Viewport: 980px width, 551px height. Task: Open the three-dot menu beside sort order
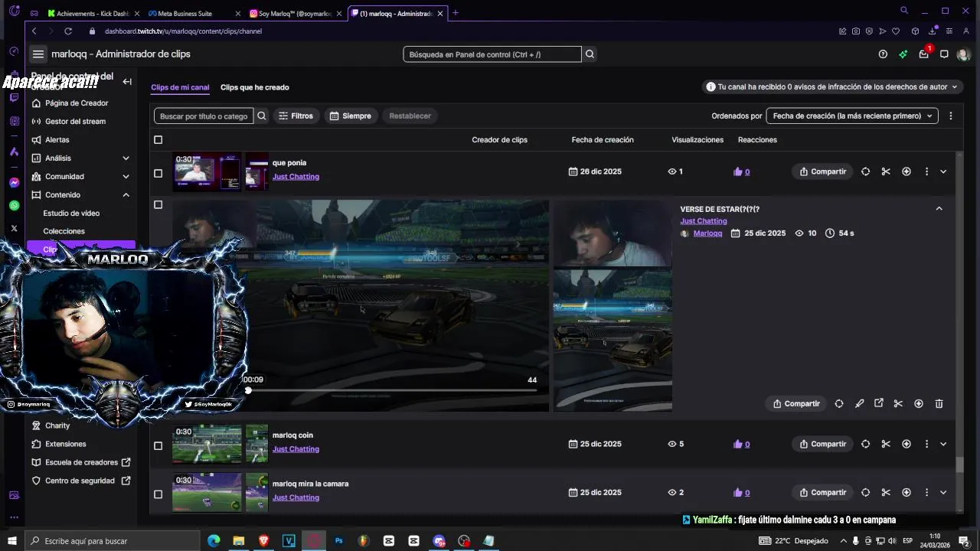point(951,116)
